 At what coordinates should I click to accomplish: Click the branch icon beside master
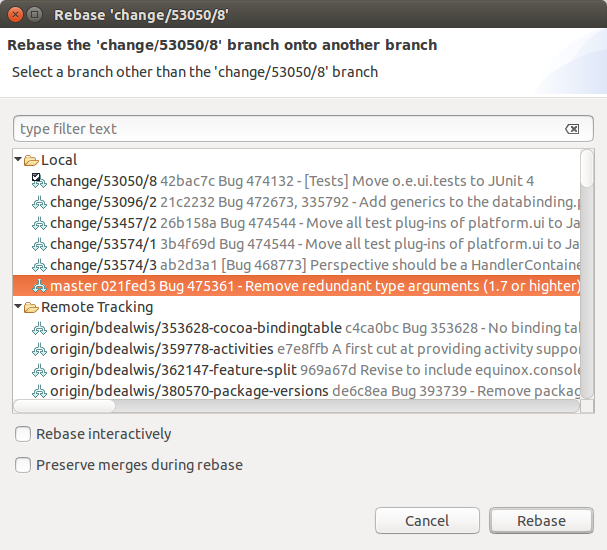[39, 286]
